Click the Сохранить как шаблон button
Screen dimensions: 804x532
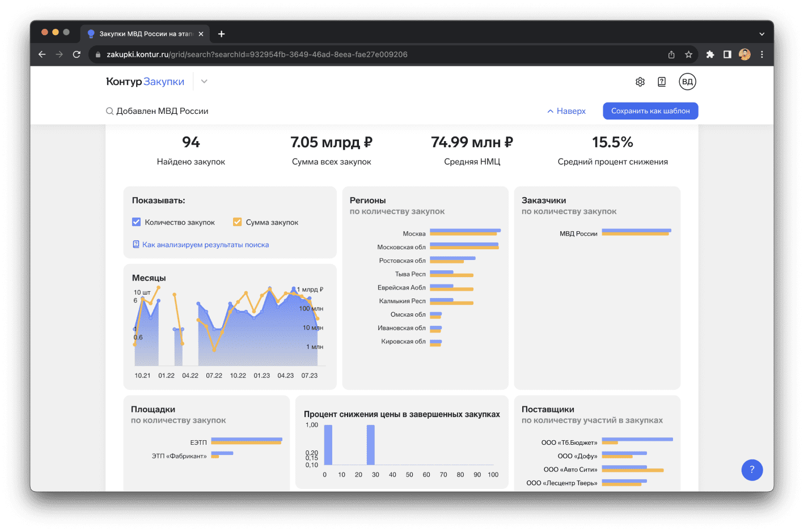(650, 111)
